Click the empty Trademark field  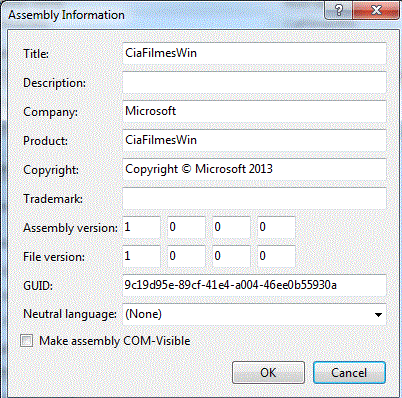click(x=254, y=198)
